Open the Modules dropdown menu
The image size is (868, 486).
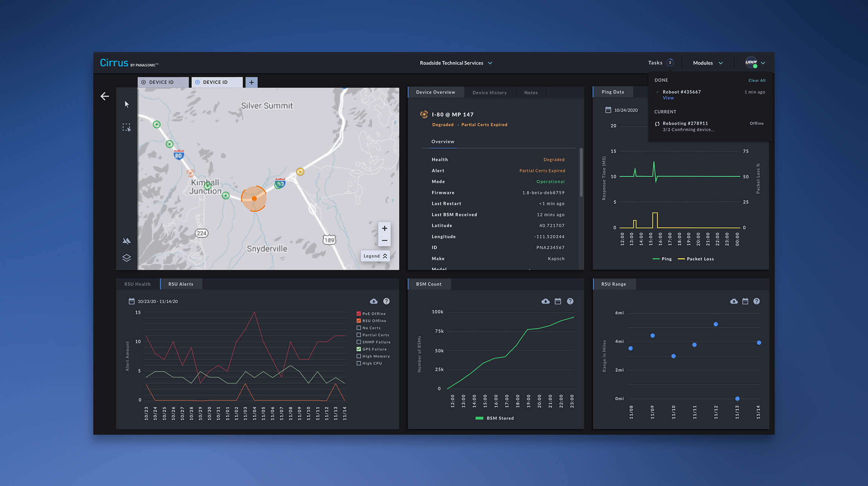[x=708, y=63]
